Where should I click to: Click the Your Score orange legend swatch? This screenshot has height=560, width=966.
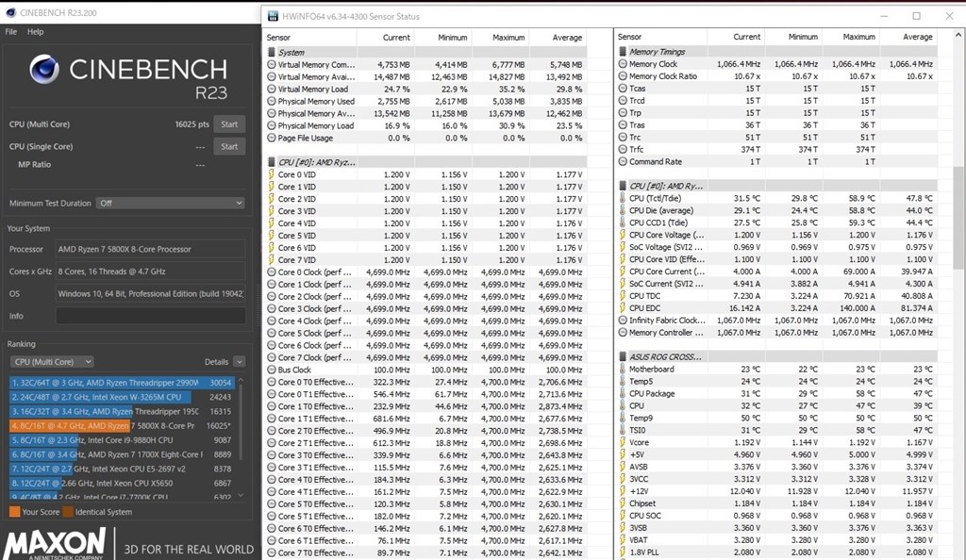point(15,512)
